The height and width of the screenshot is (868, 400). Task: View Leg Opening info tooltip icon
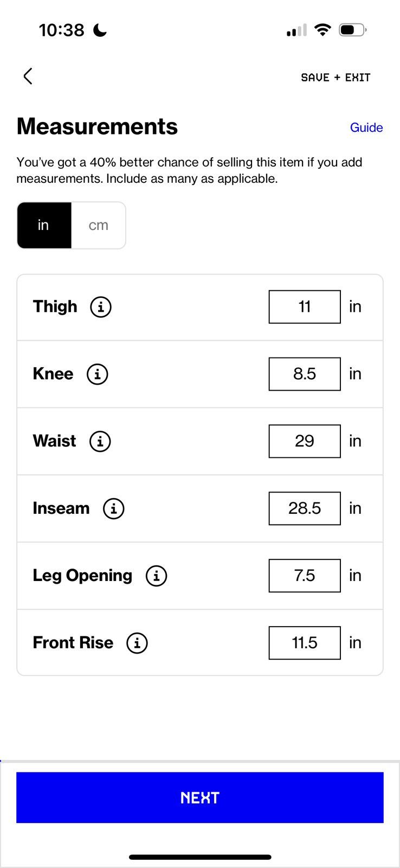point(157,576)
